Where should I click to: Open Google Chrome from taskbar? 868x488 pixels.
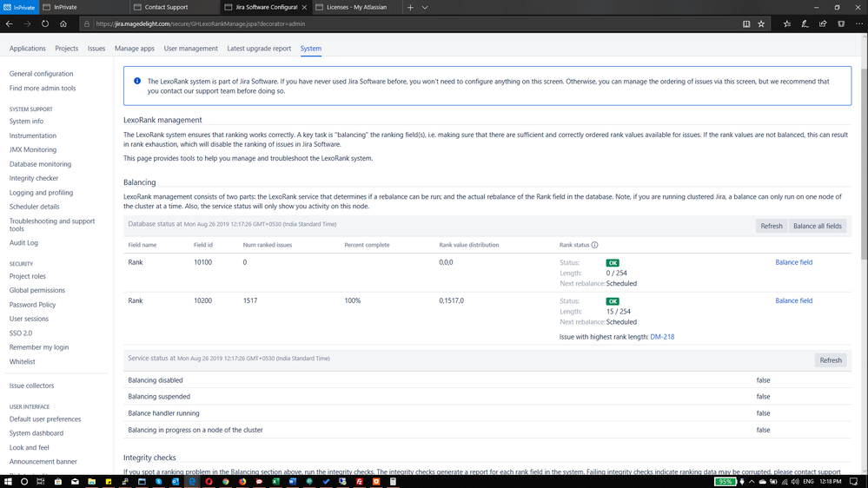click(225, 481)
